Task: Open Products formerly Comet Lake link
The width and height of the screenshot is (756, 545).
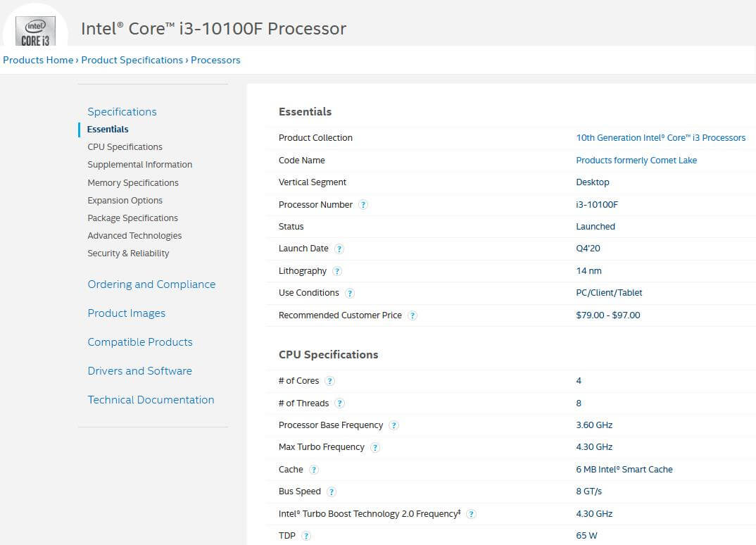Action: click(x=636, y=161)
